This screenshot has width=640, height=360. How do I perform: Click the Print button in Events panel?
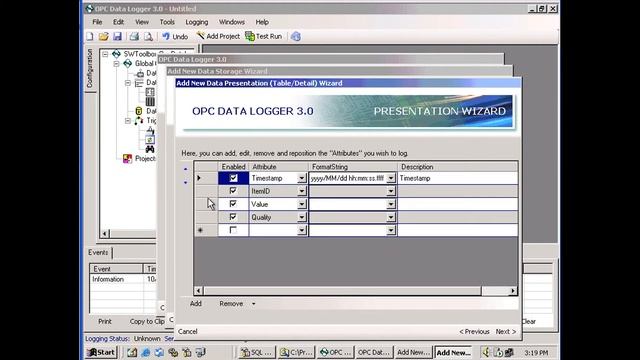[x=105, y=322]
